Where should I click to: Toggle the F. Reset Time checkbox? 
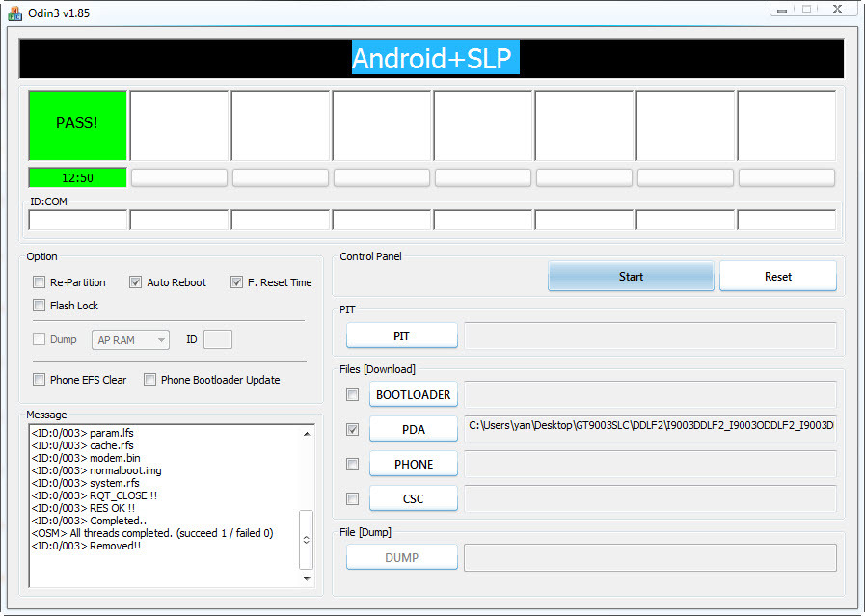point(237,282)
